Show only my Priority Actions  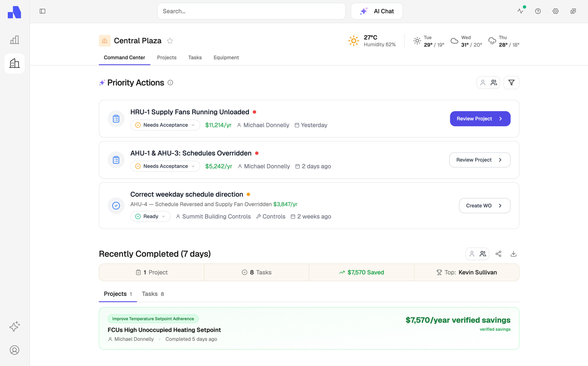pyautogui.click(x=483, y=83)
